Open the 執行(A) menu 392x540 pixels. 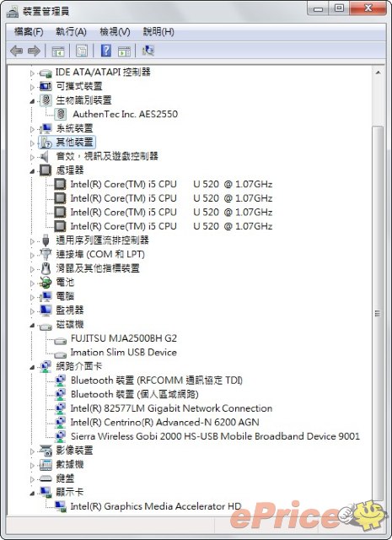point(71,32)
